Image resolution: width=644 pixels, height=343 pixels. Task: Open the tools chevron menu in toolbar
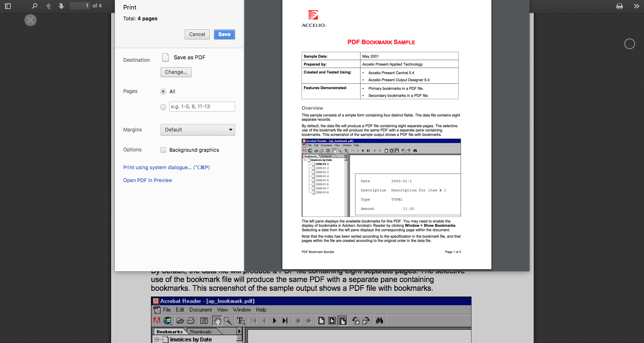click(x=637, y=6)
